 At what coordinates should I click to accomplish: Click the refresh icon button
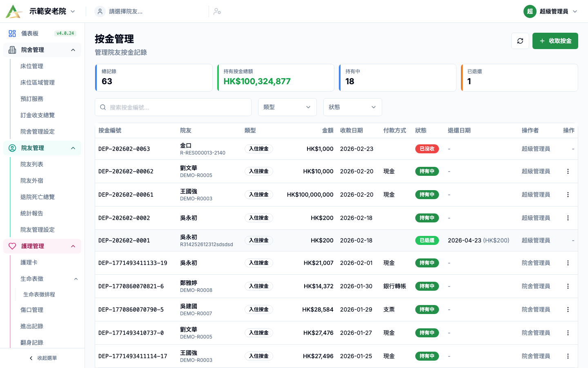(520, 41)
